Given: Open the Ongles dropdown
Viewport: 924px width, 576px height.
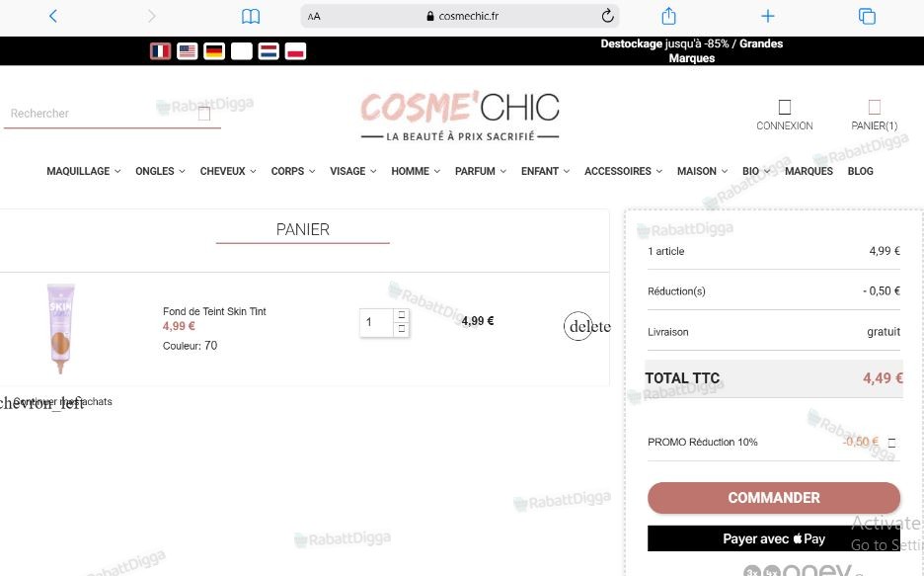Looking at the screenshot, I should pos(160,171).
